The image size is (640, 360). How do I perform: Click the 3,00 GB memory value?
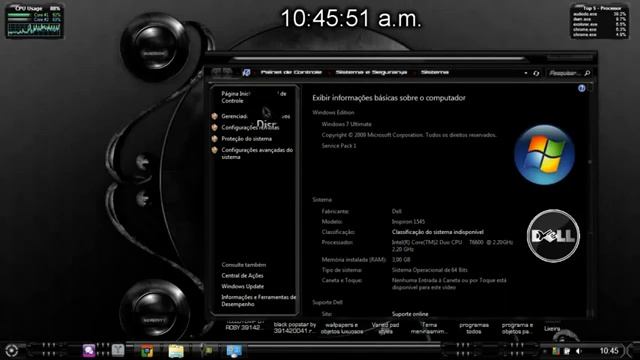tap(401, 260)
